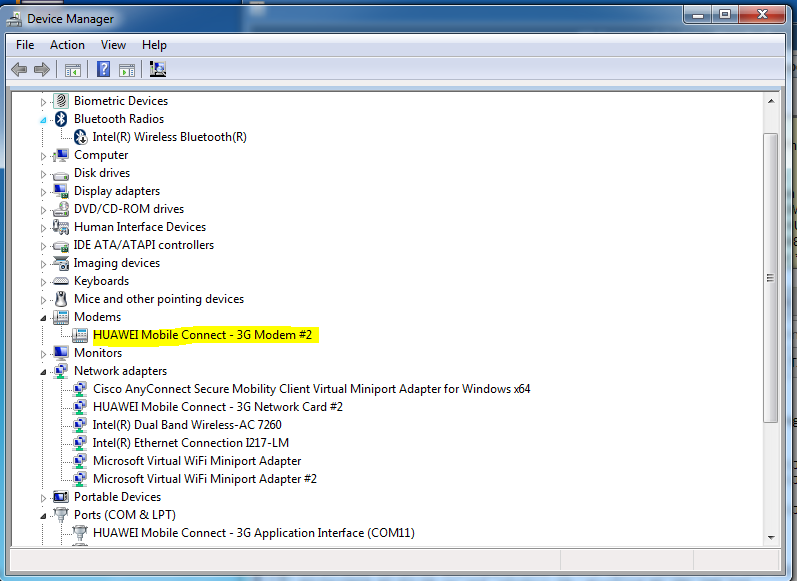Collapse the Ports (COM & LPT) node

point(43,516)
